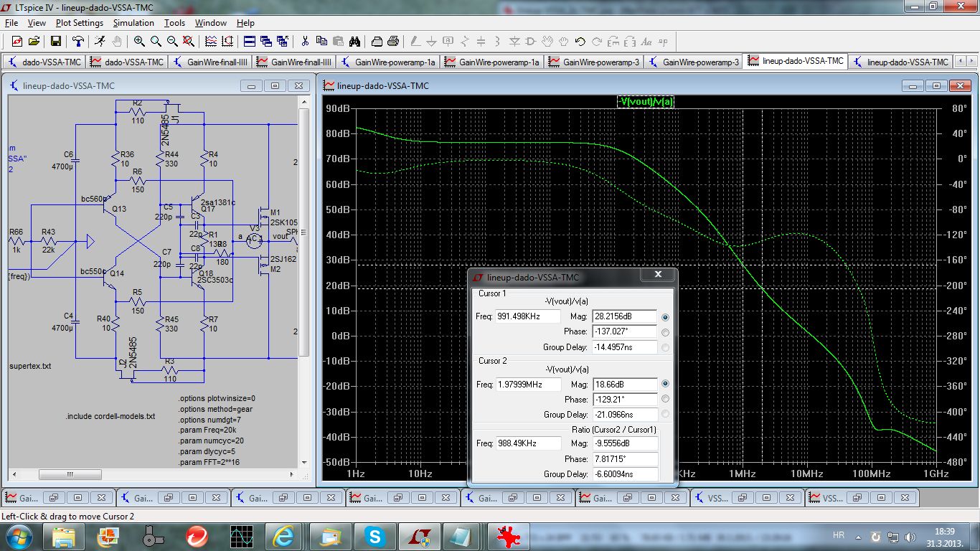Select Cursor 1 Group Delay radio button
The image size is (980, 551).
click(665, 347)
